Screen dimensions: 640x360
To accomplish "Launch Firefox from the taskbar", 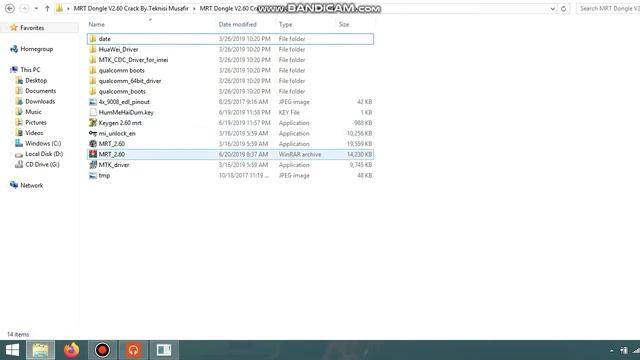I will pyautogui.click(x=71, y=350).
